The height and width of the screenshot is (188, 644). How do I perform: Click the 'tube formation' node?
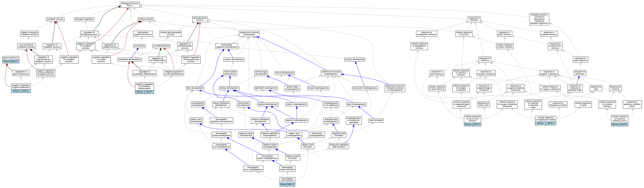tap(376, 120)
